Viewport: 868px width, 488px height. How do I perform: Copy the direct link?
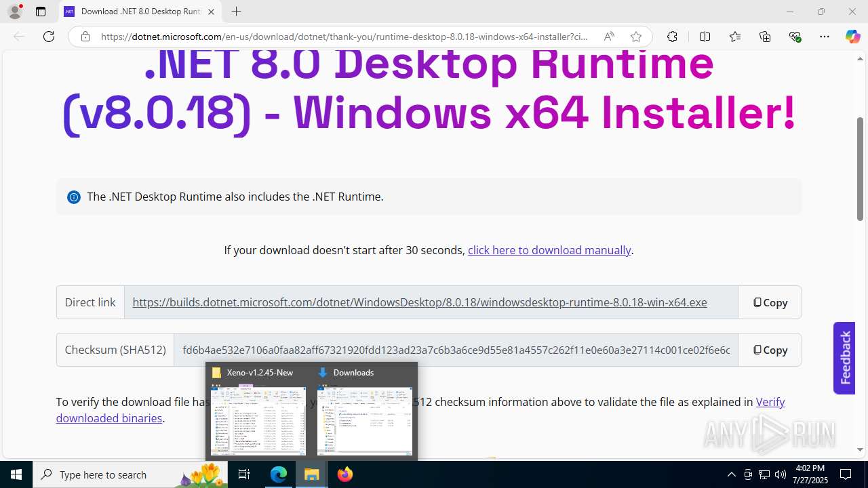coord(770,302)
